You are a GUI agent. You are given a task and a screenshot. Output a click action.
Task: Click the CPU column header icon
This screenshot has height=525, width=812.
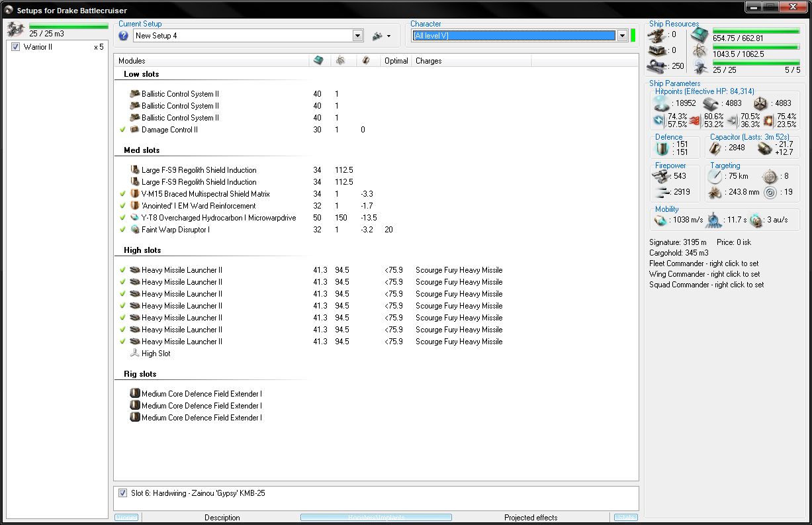(318, 60)
